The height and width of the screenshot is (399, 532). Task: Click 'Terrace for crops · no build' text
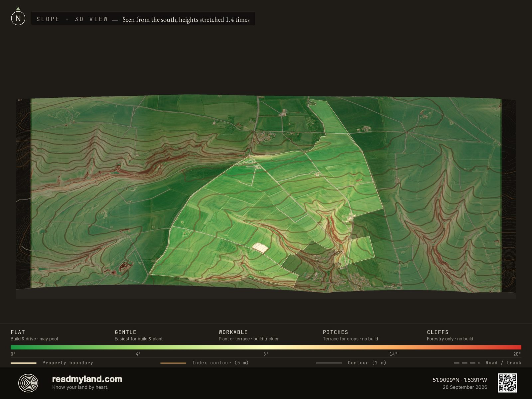pyautogui.click(x=350, y=339)
